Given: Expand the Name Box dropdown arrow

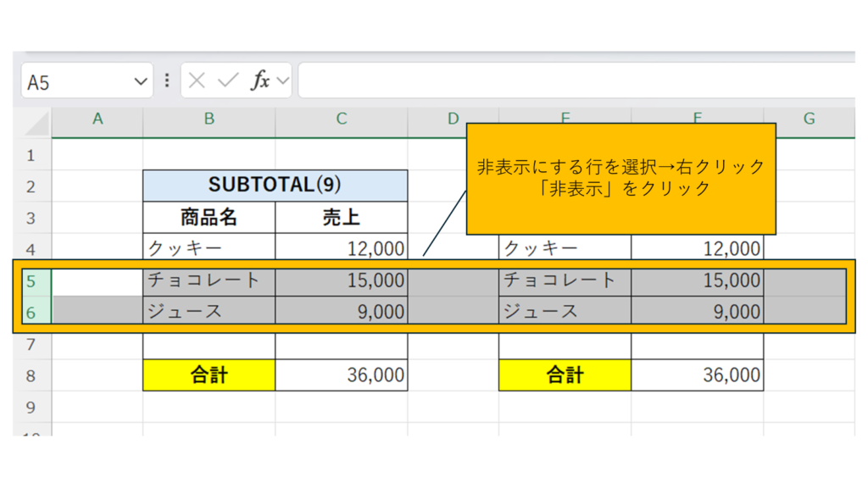Looking at the screenshot, I should tap(141, 81).
